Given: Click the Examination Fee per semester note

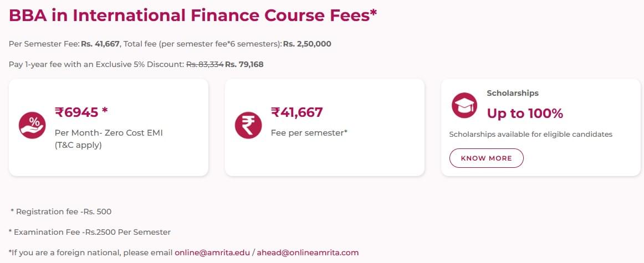Looking at the screenshot, I should [90, 232].
